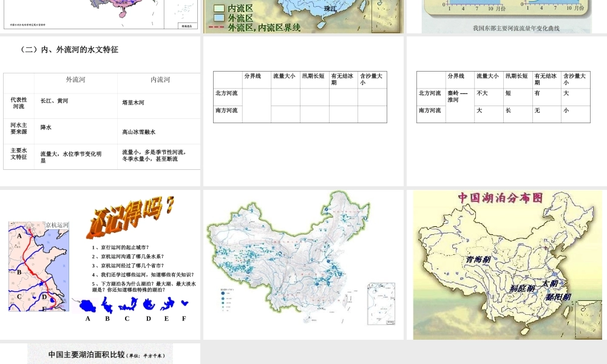Select the text 流量大，水位季节变化明显
Screen dimensions: 607x364
pos(71,157)
